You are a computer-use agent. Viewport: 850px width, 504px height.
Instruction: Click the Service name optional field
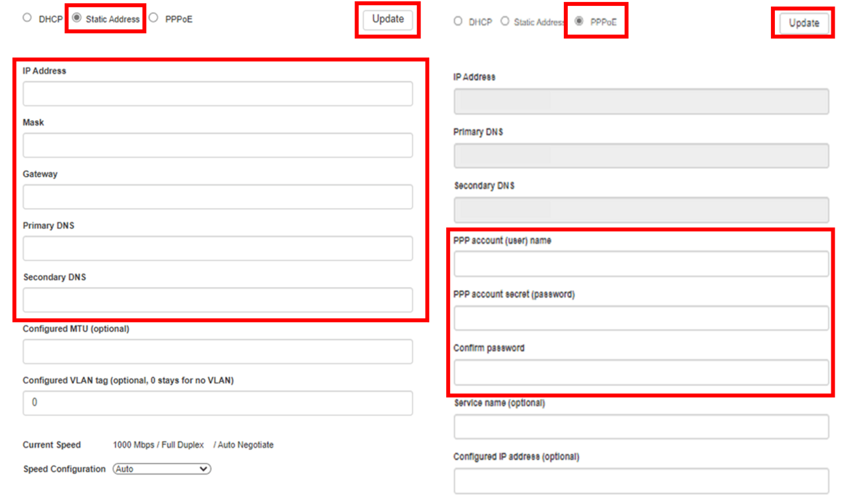tap(641, 427)
